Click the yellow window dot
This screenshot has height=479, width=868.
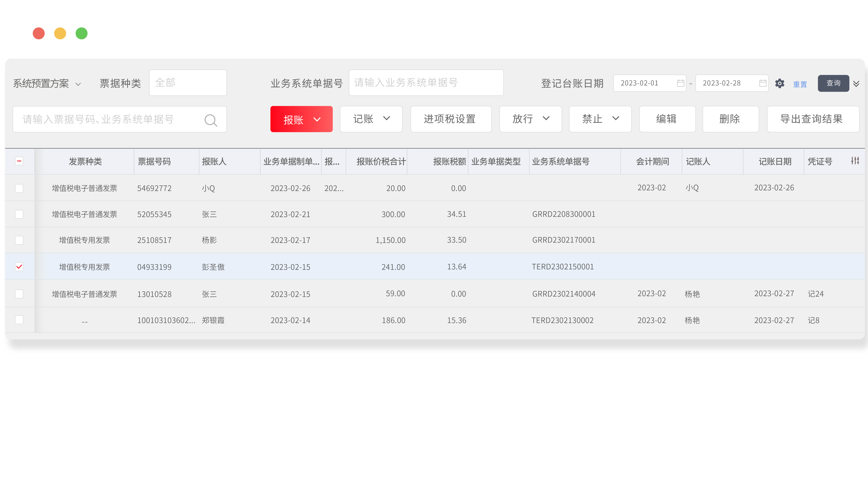click(x=60, y=33)
